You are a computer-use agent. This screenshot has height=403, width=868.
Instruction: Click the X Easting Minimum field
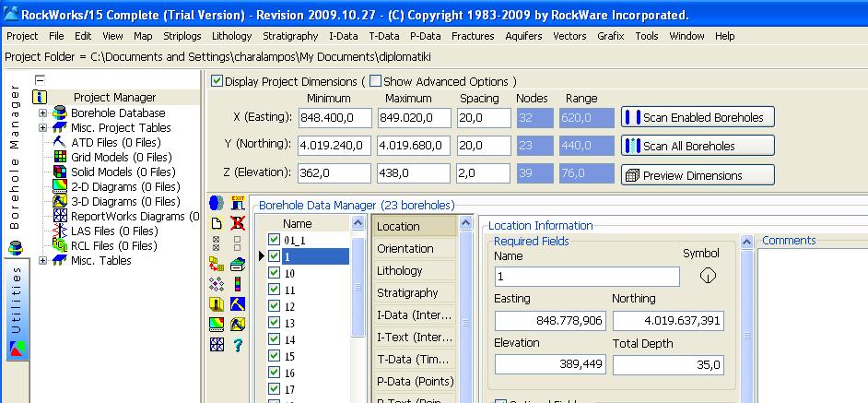tap(334, 117)
